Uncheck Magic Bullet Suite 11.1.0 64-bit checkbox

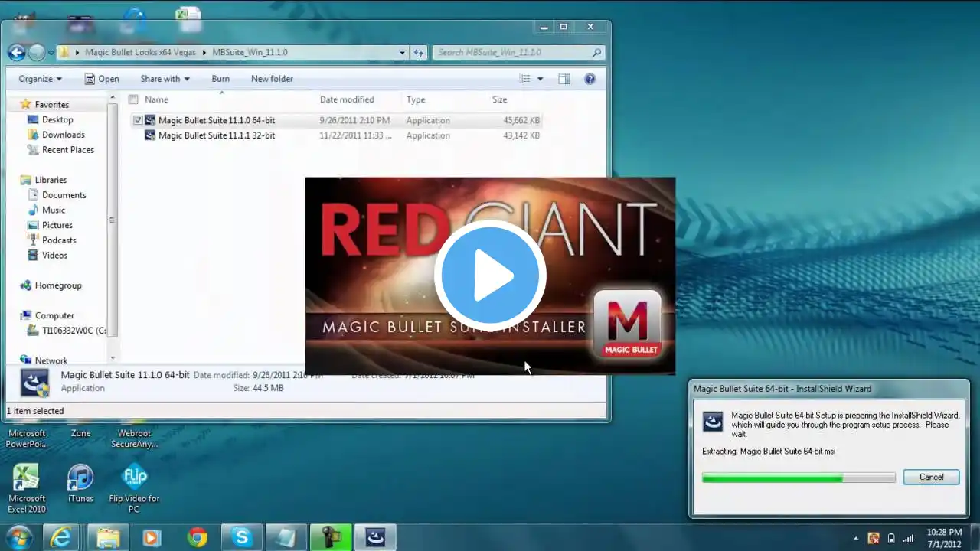click(138, 120)
